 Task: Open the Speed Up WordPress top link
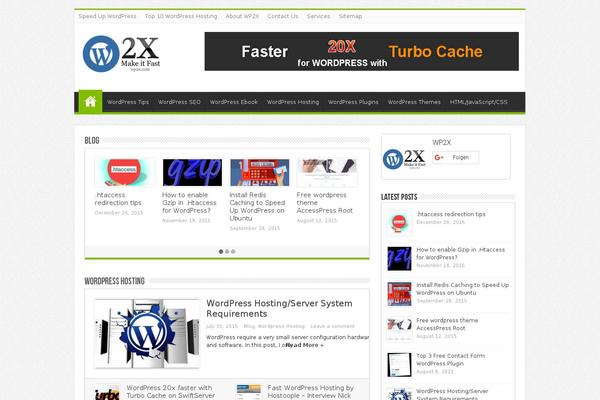click(x=107, y=16)
